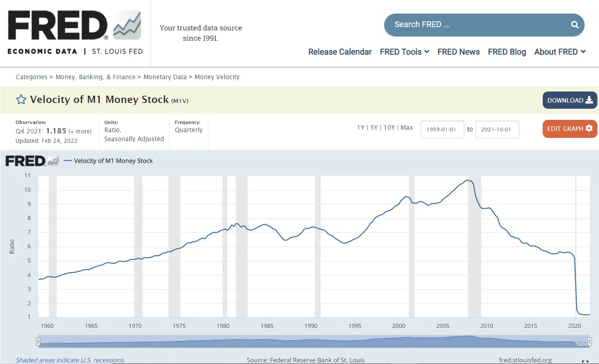
Task: Click the 'Ratio, Seasonally Adjusted' units text
Action: (x=134, y=135)
